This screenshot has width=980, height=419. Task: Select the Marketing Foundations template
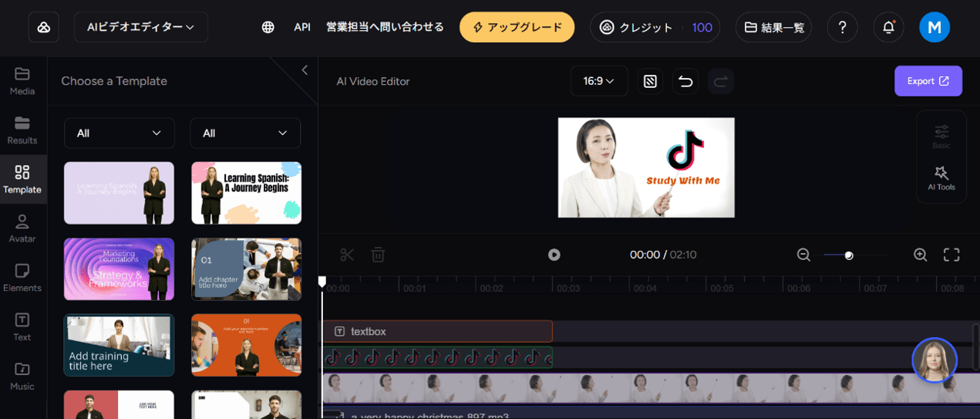pyautogui.click(x=119, y=269)
